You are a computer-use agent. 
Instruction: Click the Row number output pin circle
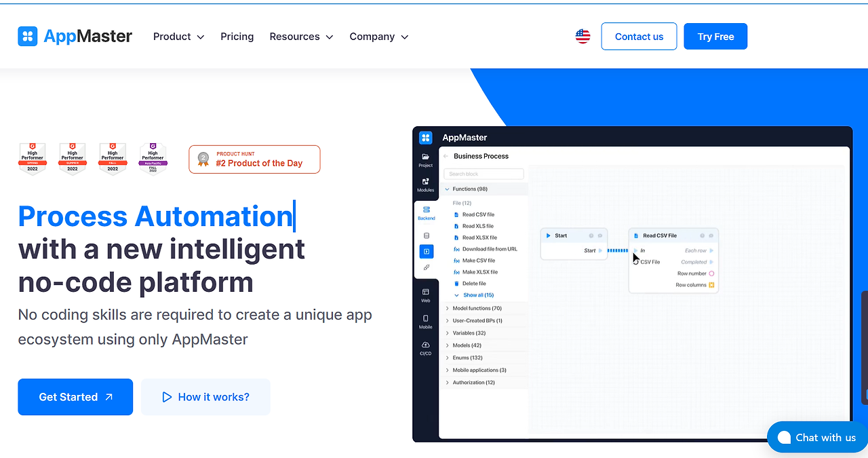(x=711, y=273)
